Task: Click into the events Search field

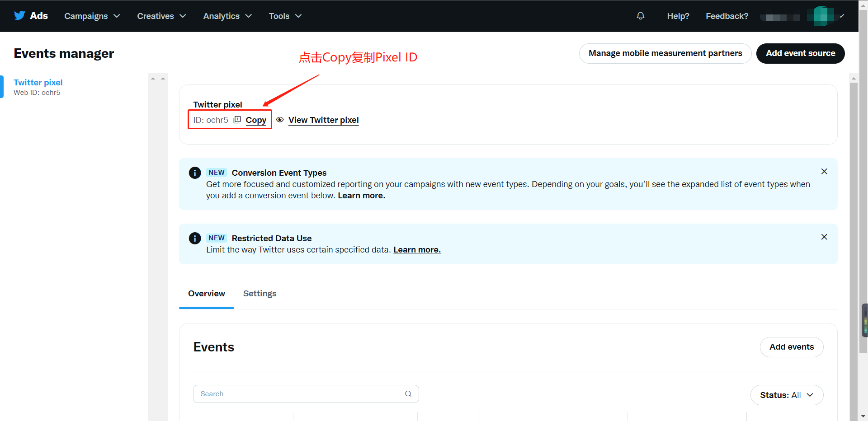Action: [x=306, y=394]
